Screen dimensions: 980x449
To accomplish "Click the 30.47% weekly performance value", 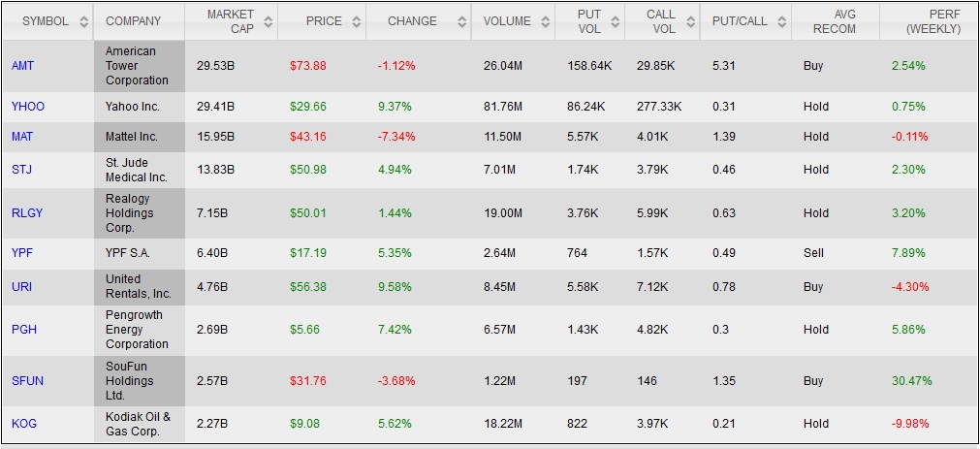I will 912,381.
